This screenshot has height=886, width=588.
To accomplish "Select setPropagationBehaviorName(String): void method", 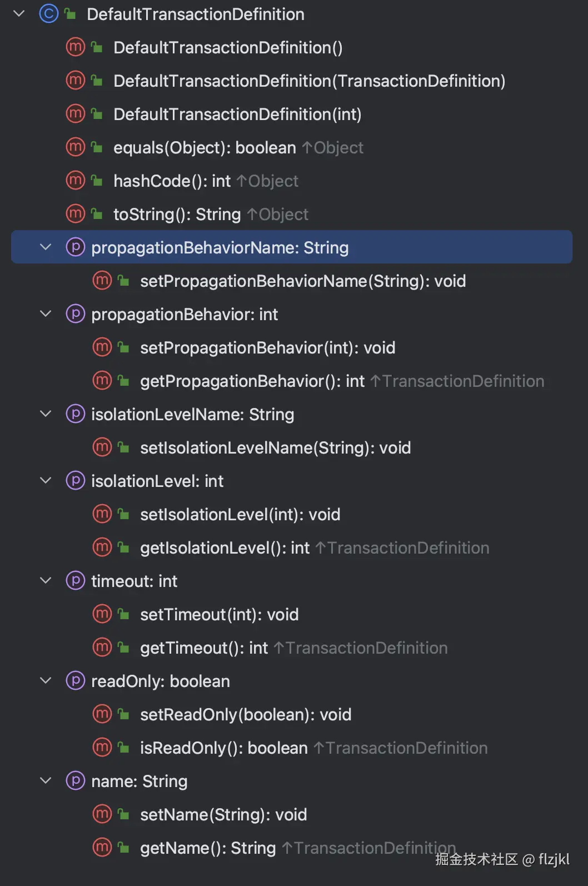I will tap(302, 281).
